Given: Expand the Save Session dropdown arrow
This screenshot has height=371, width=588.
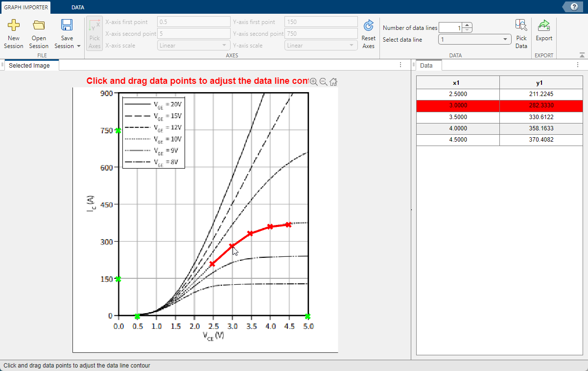Looking at the screenshot, I should click(79, 46).
